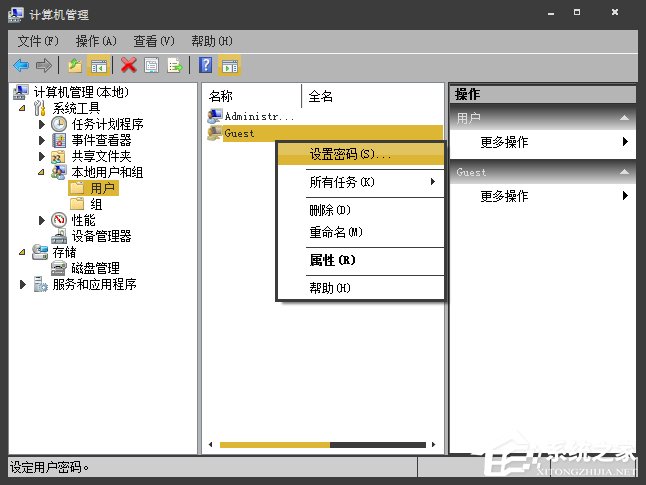The width and height of the screenshot is (646, 485).
Task: Click 属性(R) in the context menu
Action: (x=332, y=260)
